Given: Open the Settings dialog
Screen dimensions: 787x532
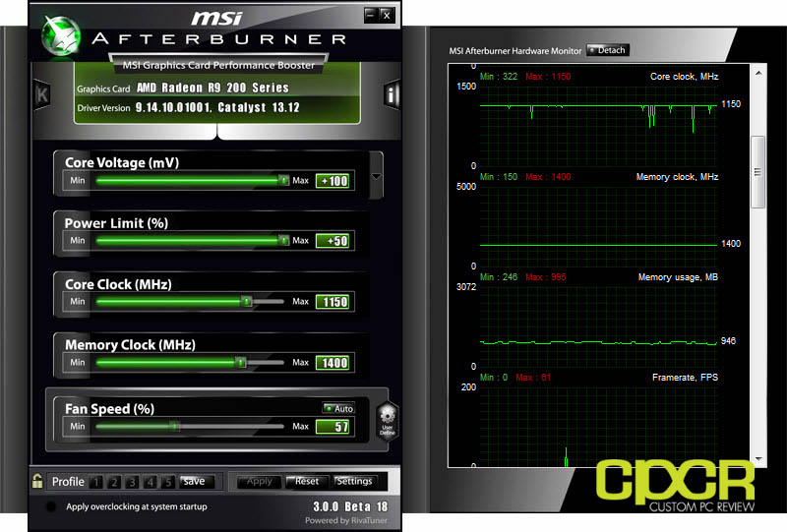Looking at the screenshot, I should [x=354, y=481].
